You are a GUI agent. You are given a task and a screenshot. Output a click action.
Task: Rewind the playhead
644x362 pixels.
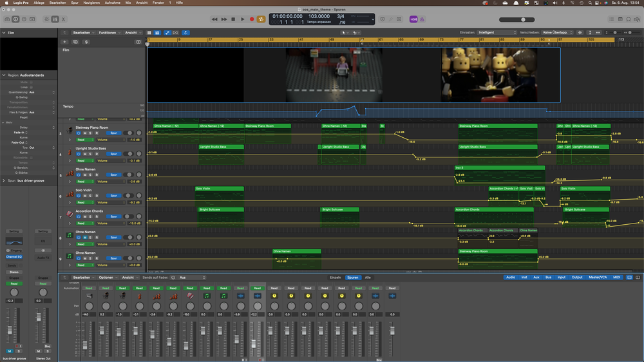tap(214, 19)
